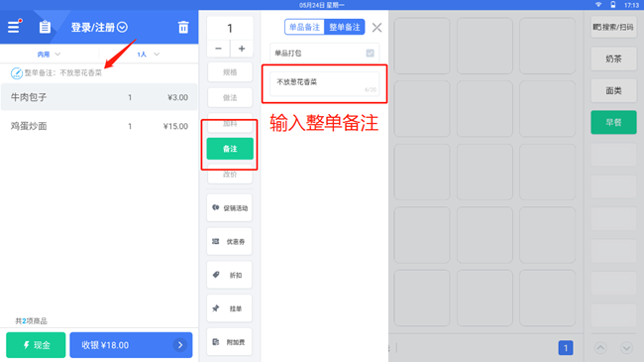Select the 面类 category
The image size is (644, 362).
tap(613, 90)
